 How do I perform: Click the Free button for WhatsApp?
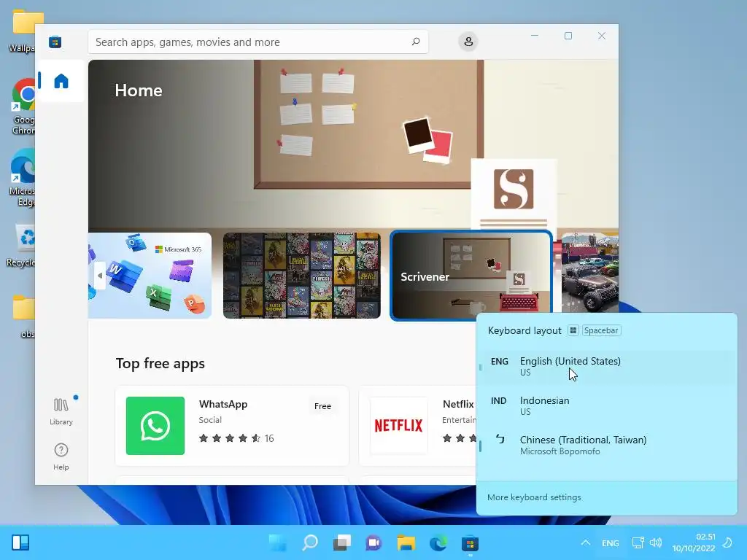322,406
